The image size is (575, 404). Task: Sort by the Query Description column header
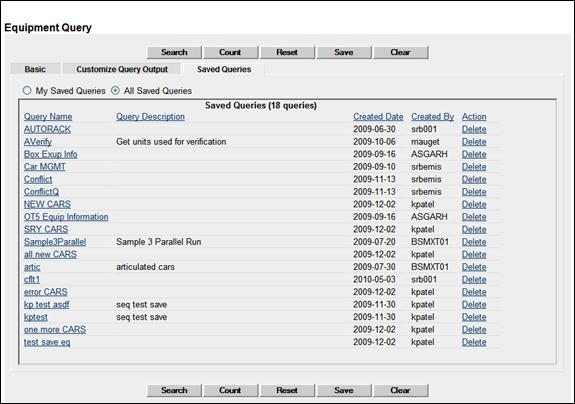[x=150, y=117]
